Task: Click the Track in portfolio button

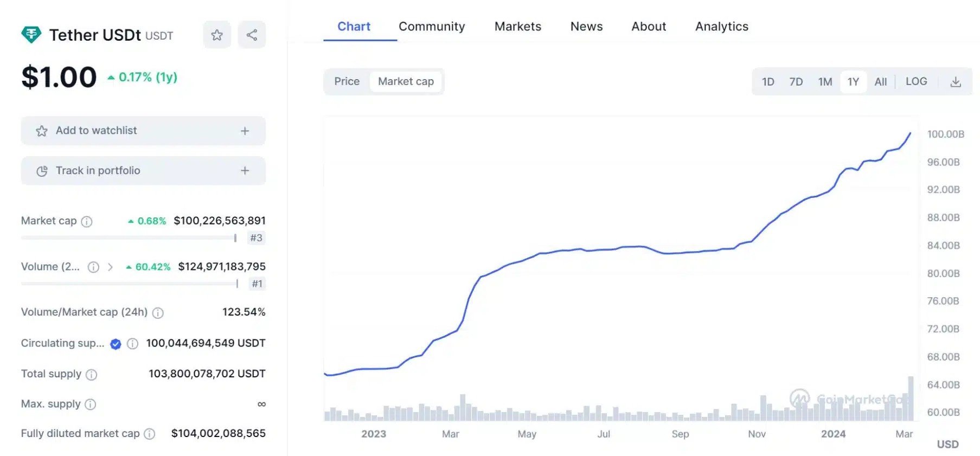Action: click(x=143, y=171)
